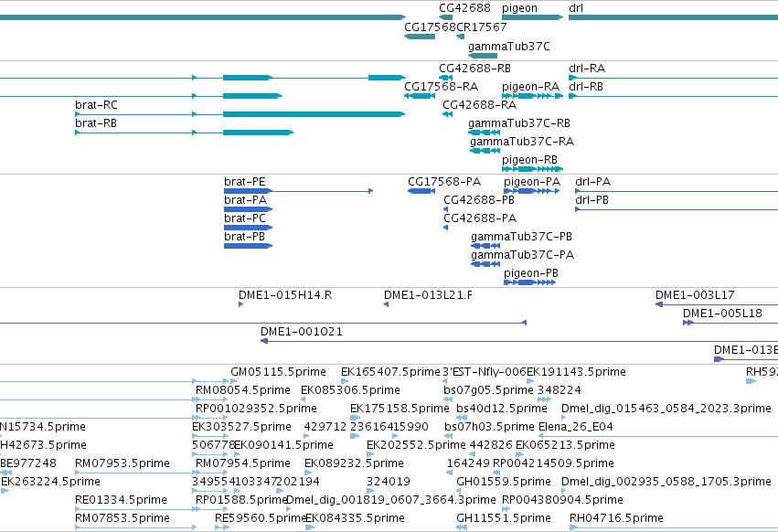
Task: Select the pigeon-RB transcript label
Action: coord(529,160)
